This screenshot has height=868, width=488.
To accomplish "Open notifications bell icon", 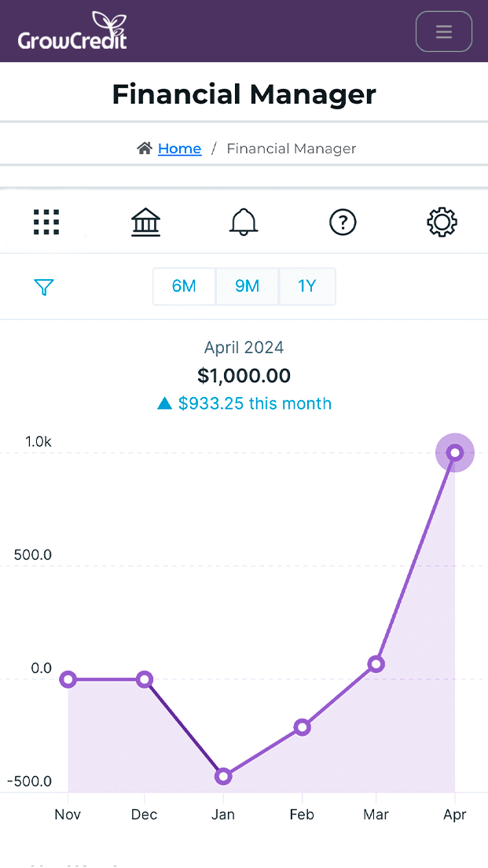I will pos(244,223).
